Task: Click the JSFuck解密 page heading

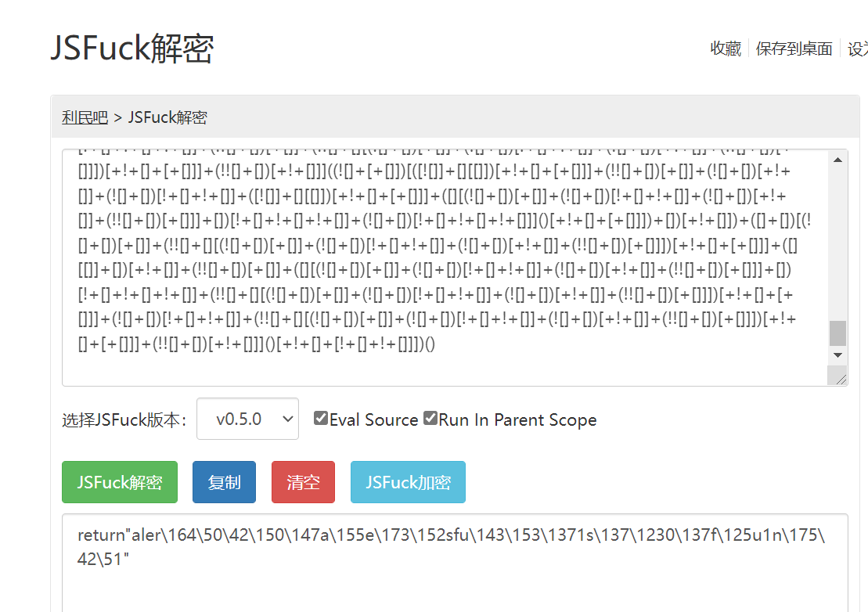Action: (x=132, y=49)
